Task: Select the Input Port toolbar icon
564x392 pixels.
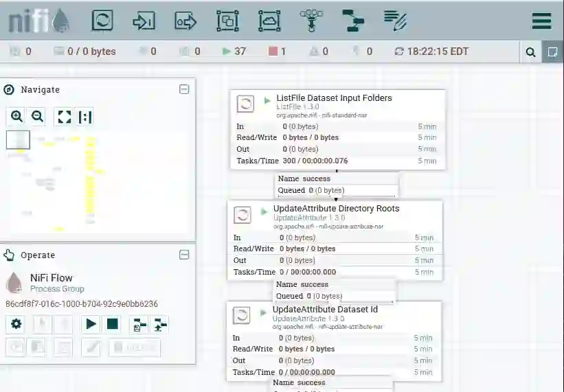Action: point(144,21)
